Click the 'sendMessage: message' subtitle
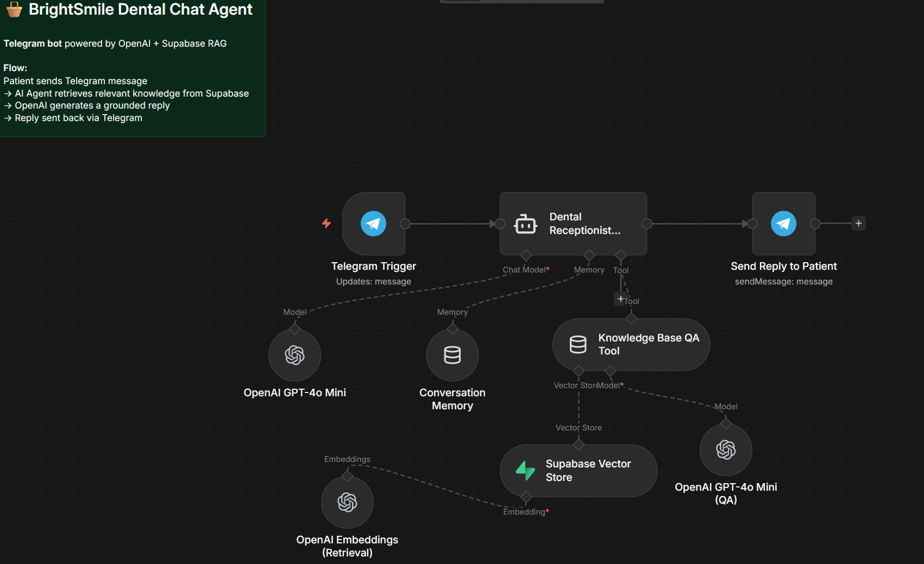The image size is (924, 564). pyautogui.click(x=783, y=281)
